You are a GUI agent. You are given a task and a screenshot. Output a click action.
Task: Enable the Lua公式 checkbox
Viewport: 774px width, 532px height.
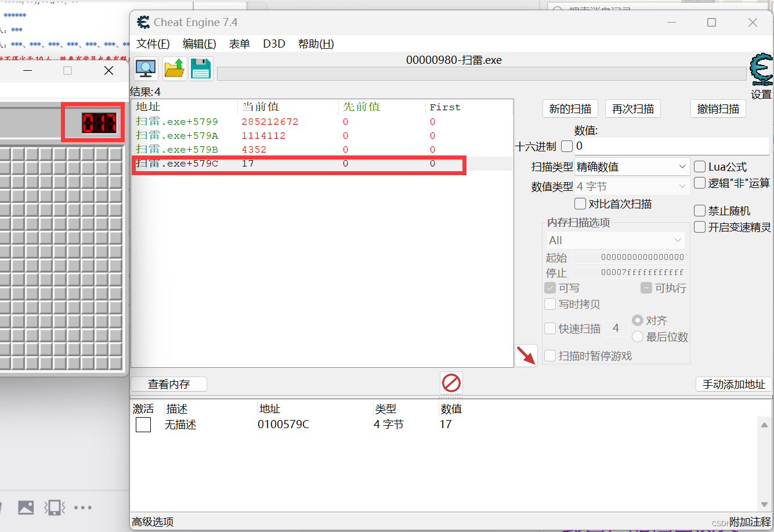pos(700,167)
